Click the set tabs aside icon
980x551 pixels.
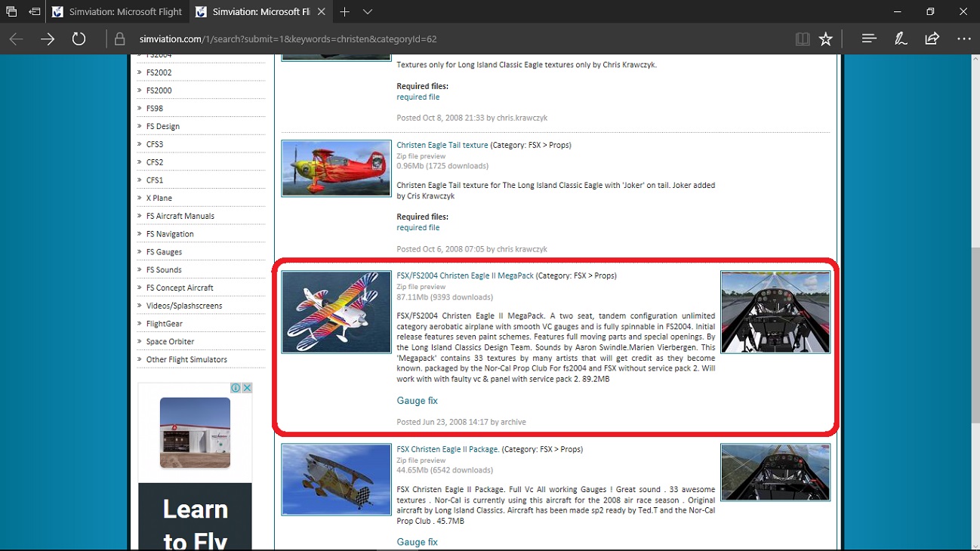(35, 11)
